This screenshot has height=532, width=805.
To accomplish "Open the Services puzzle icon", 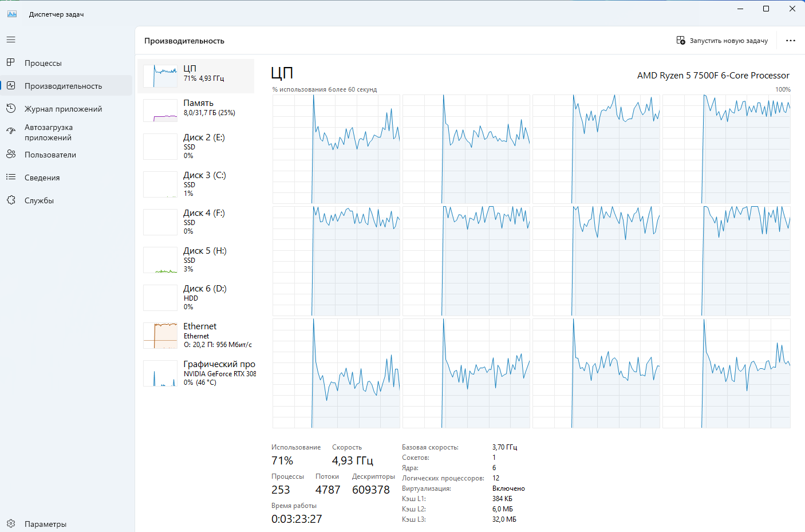I will [11, 200].
